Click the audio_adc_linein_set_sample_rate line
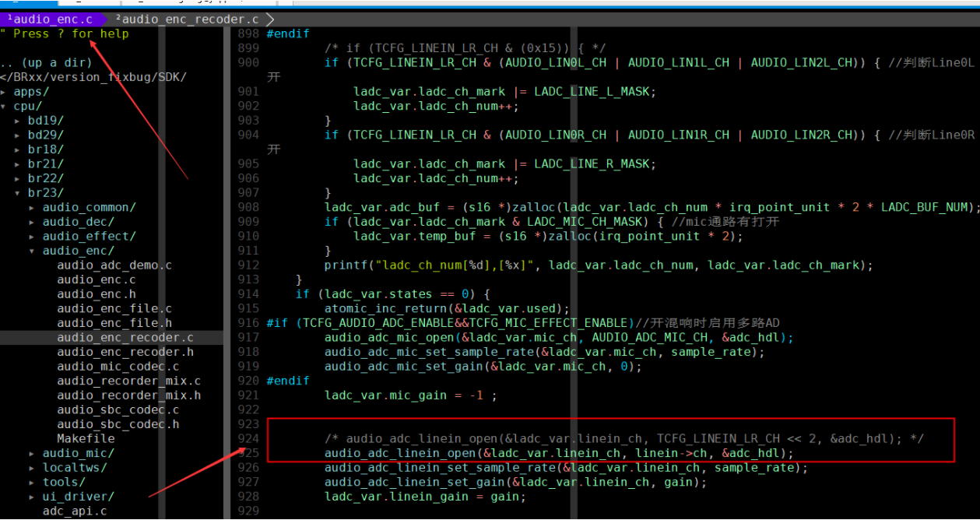Viewport: 980px width, 520px height. click(x=566, y=468)
